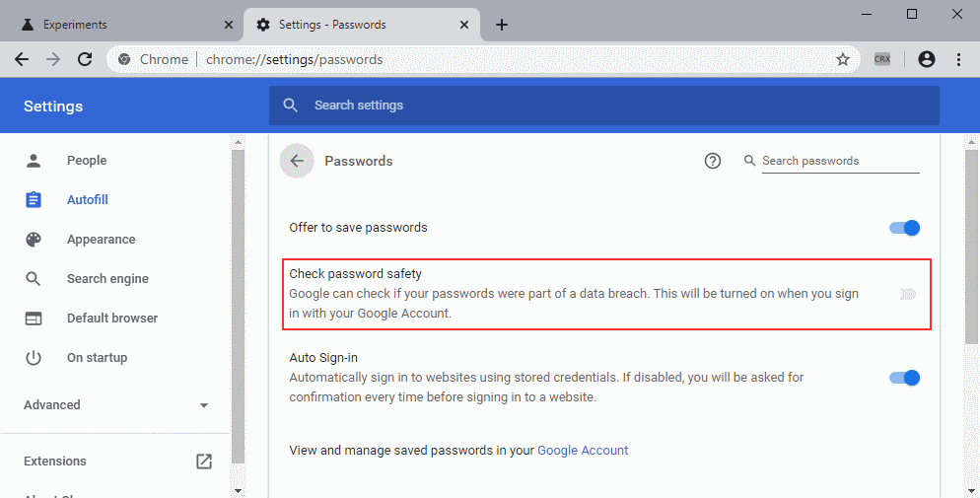Disable Offer to save passwords toggle

[x=904, y=228]
